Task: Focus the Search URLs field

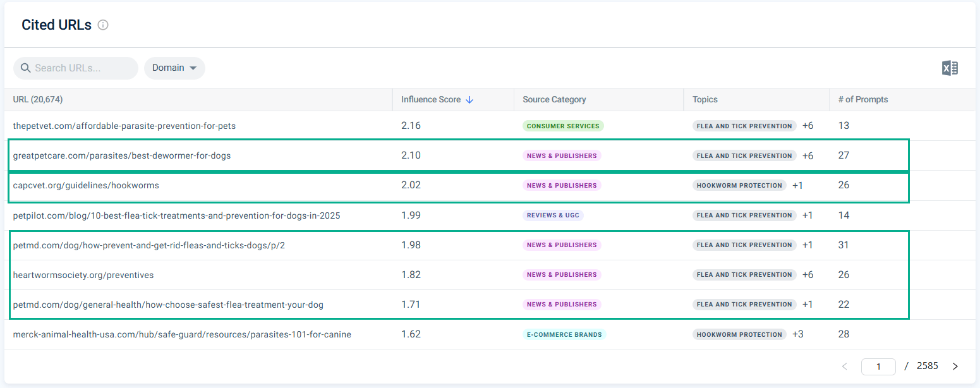Action: coord(76,68)
